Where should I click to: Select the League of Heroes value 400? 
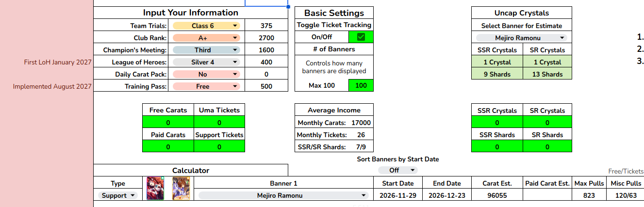pyautogui.click(x=266, y=62)
